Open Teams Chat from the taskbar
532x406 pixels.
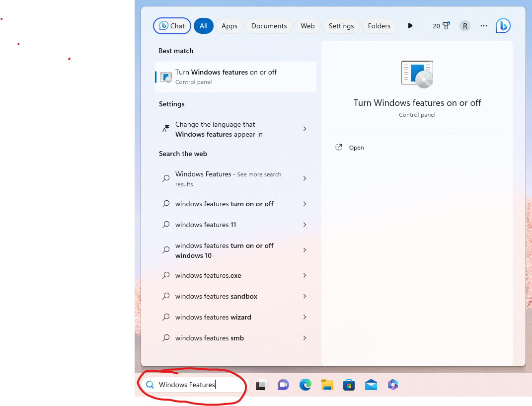[x=283, y=385]
